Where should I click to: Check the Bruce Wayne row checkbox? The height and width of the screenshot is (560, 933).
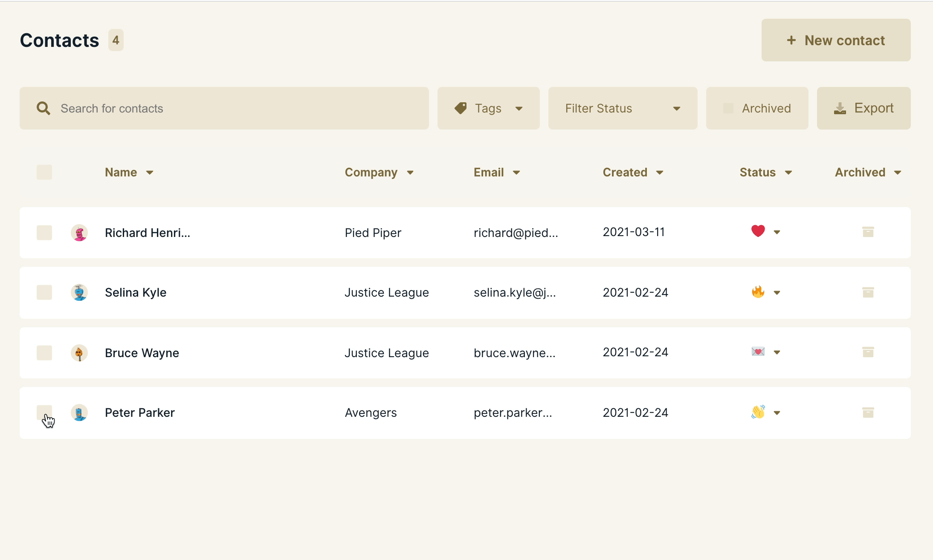point(44,353)
